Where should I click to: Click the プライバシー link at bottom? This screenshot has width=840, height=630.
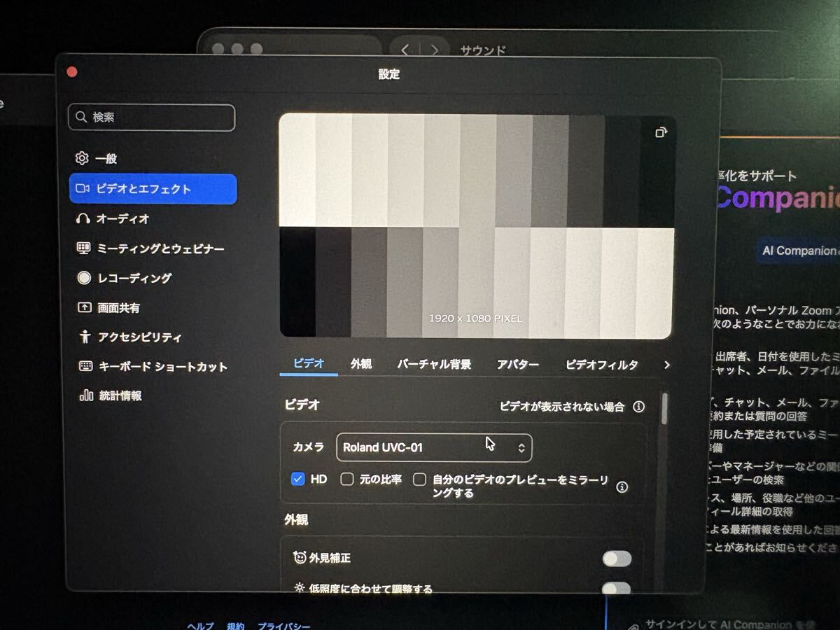285,626
